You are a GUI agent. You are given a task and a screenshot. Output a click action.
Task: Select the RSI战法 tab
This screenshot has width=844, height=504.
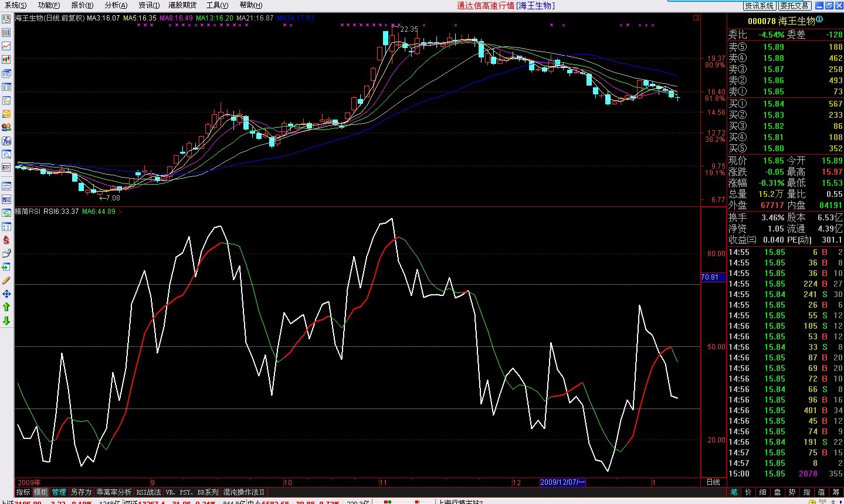148,492
